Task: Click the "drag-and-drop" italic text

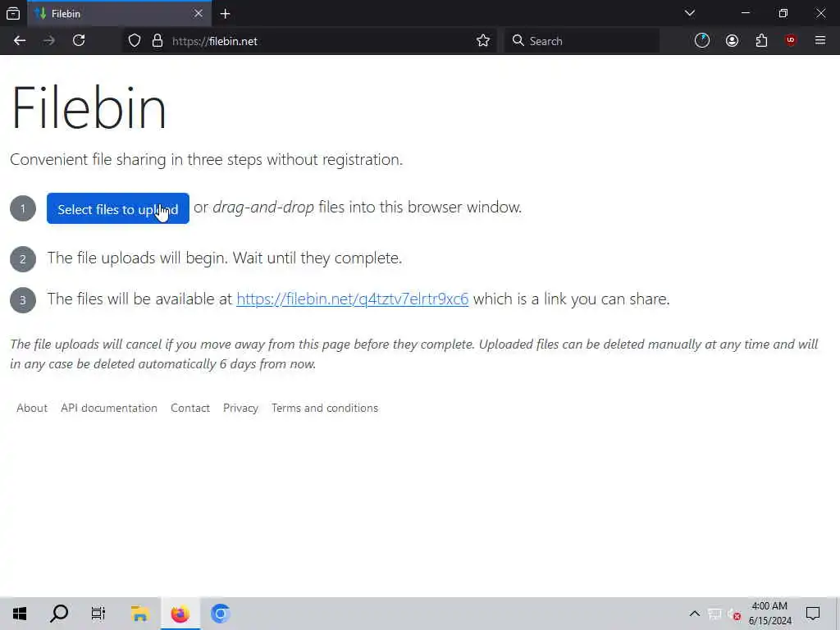Action: (263, 208)
